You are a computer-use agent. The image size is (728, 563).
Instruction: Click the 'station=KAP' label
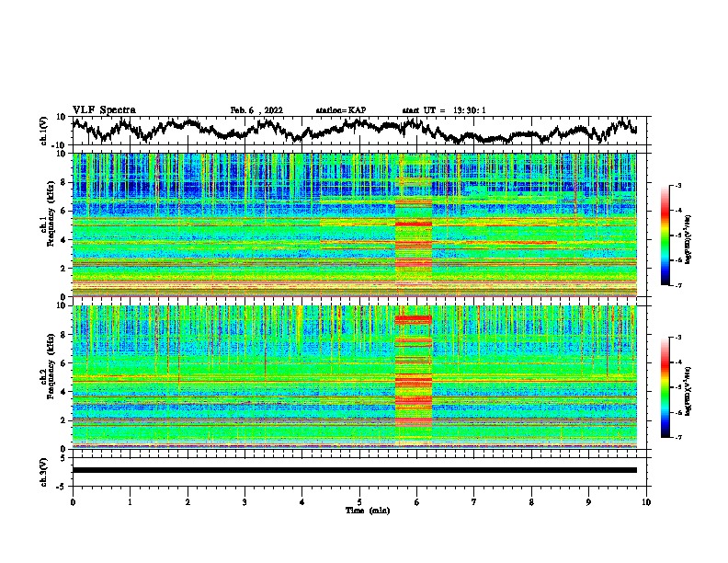click(x=341, y=110)
